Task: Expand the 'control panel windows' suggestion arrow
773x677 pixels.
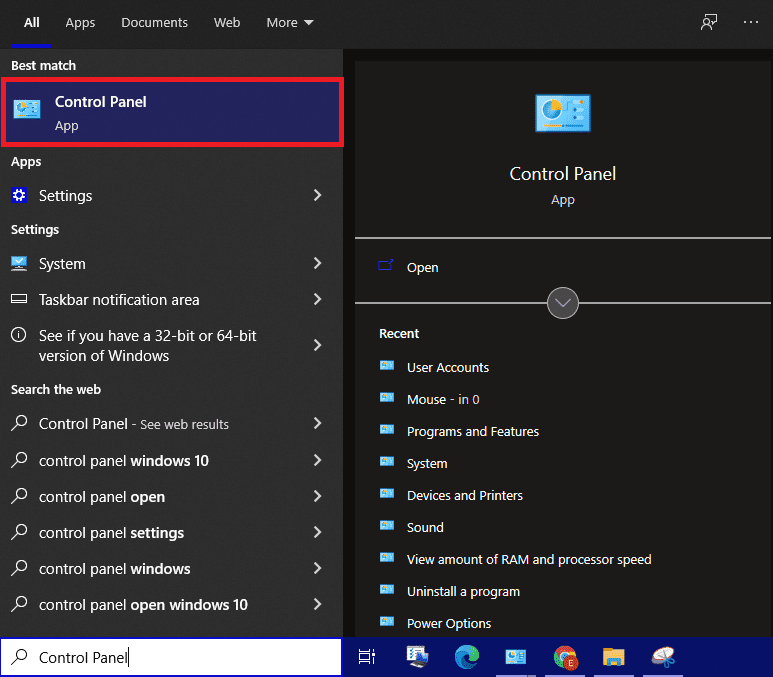Action: click(317, 568)
